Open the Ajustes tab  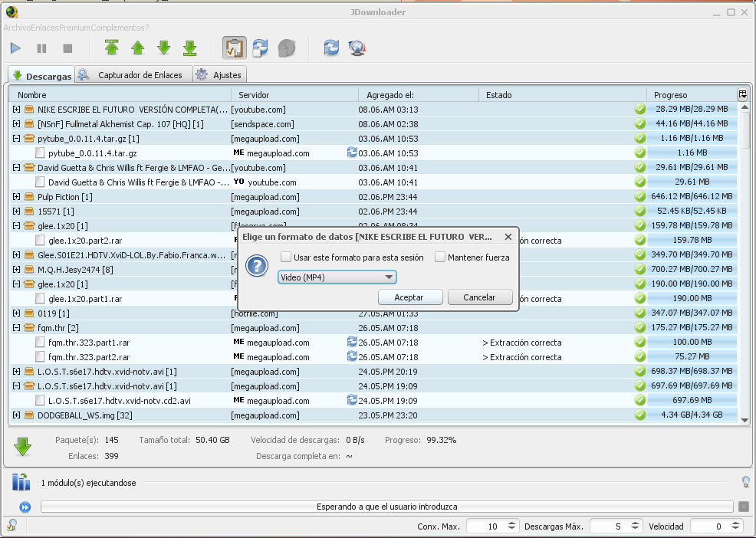(x=220, y=75)
